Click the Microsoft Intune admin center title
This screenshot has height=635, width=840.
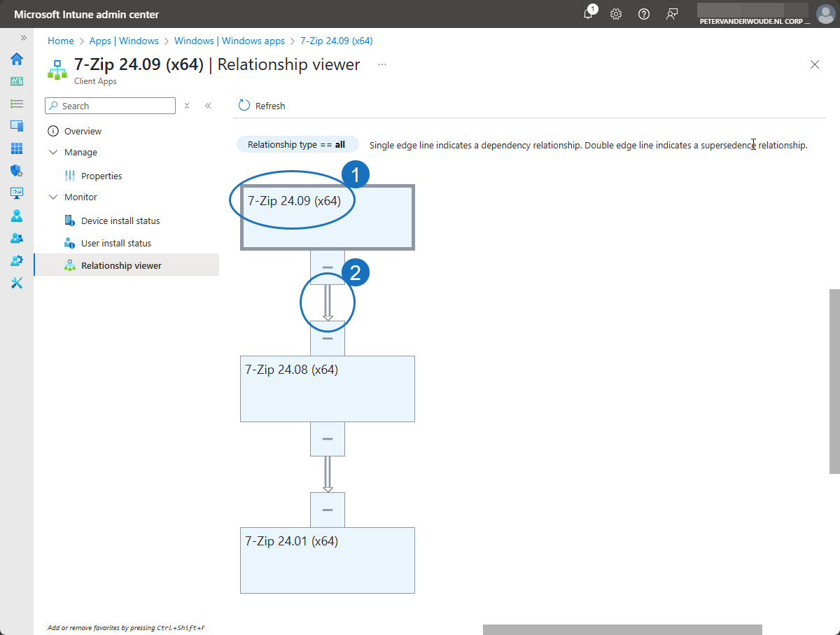coord(87,14)
